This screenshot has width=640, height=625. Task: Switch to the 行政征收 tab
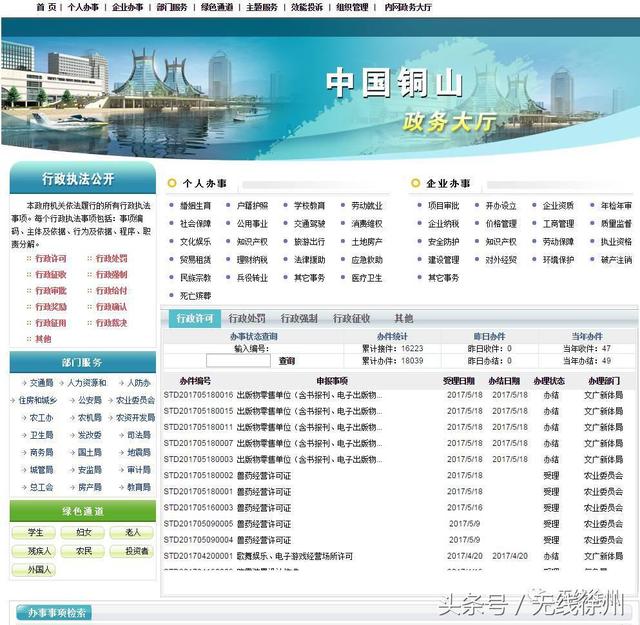(351, 318)
